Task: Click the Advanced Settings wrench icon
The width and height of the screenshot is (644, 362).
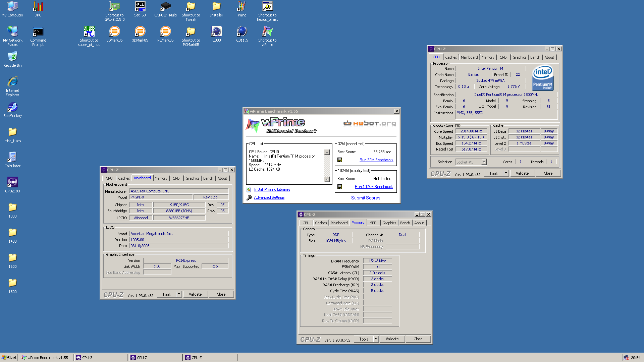Action: (x=249, y=197)
